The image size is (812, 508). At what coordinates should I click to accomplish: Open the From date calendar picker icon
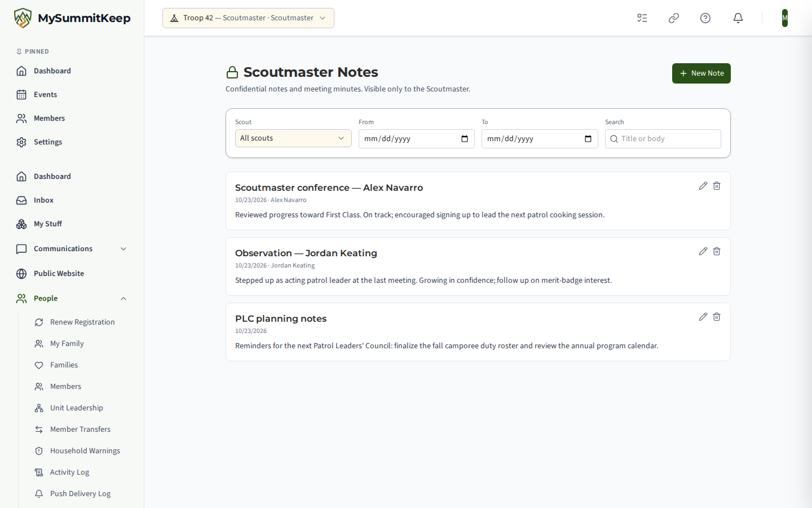point(465,139)
